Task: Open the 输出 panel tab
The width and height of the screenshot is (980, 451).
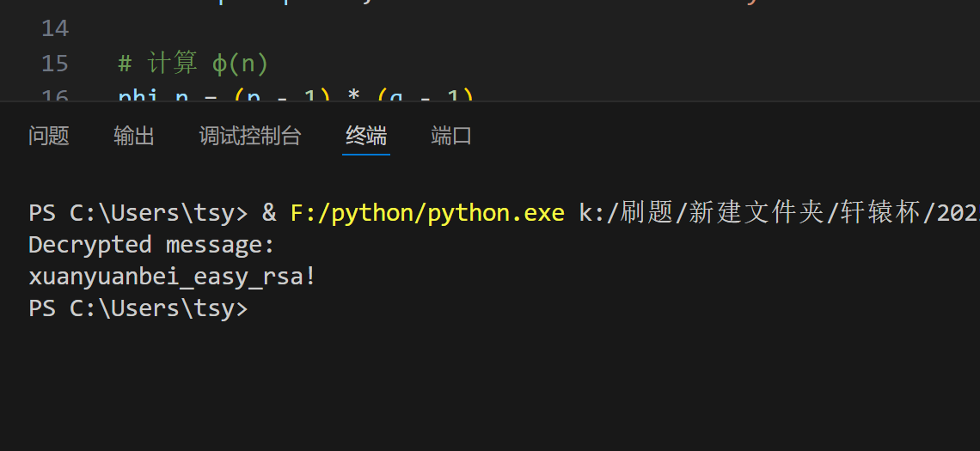Action: point(134,136)
